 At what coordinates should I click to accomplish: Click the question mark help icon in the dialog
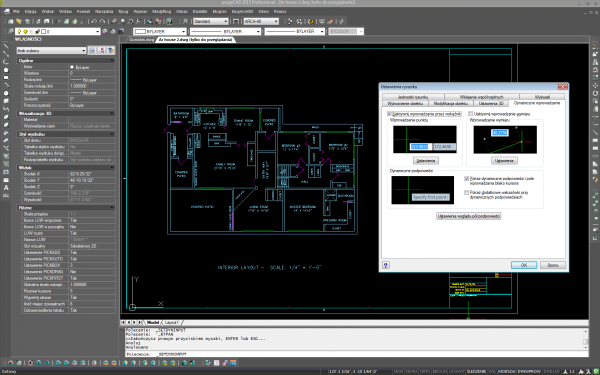tap(386, 265)
